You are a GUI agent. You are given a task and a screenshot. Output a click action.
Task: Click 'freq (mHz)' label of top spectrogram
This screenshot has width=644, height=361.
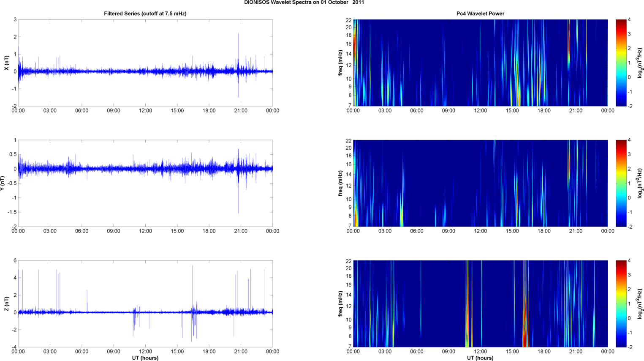[x=340, y=63]
